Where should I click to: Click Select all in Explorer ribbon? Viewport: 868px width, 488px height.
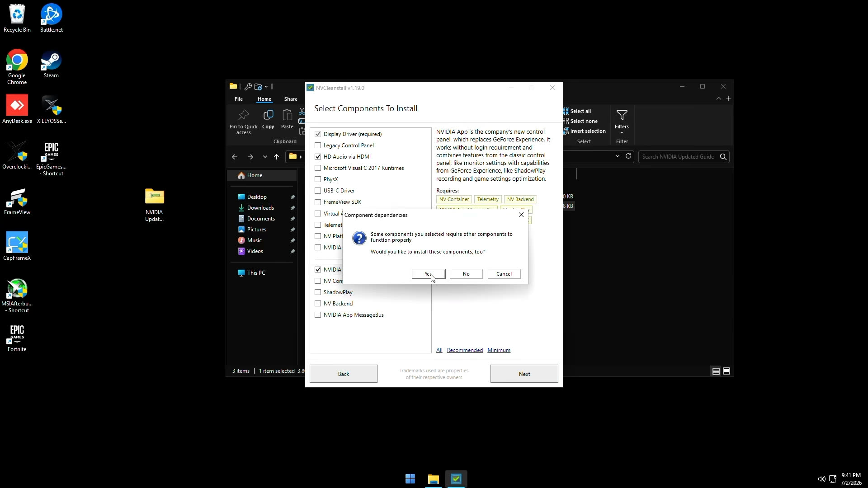577,111
